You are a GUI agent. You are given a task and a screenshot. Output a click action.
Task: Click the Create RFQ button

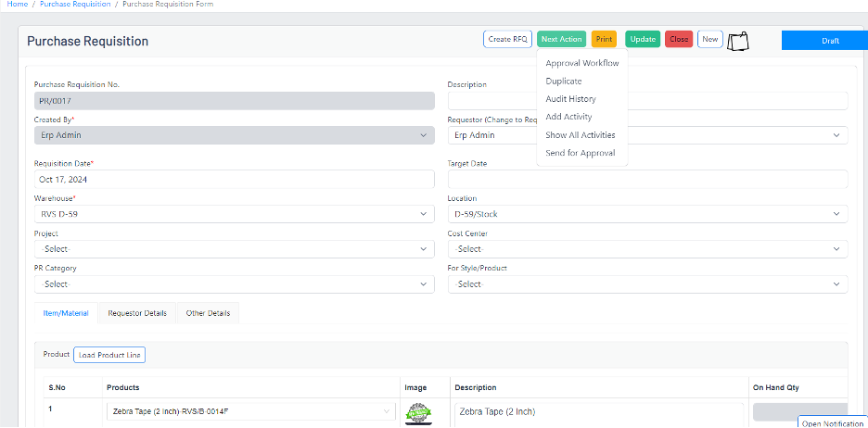tap(507, 39)
